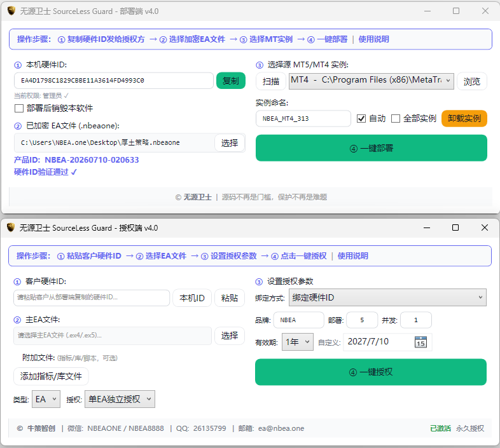Image resolution: width=500 pixels, height=448 pixels.
Task: Expand the 有效期 1年 dropdown
Action: 298,342
